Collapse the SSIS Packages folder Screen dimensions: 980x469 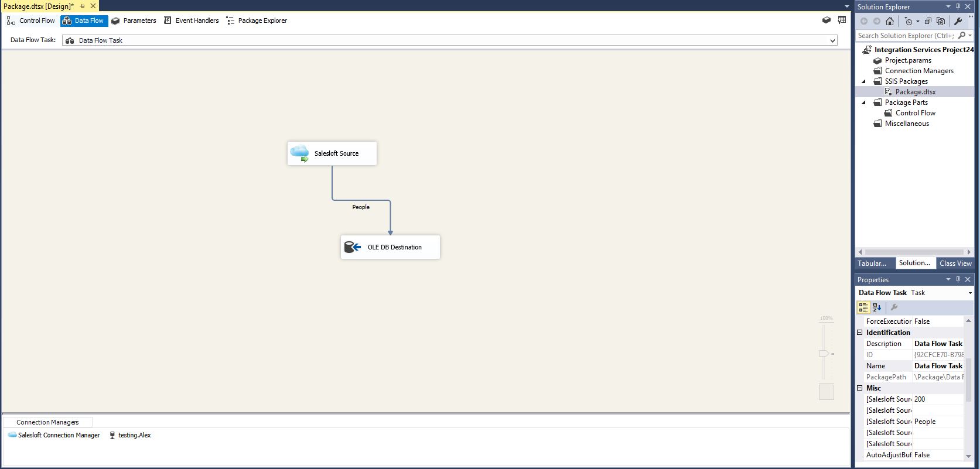[x=863, y=81]
